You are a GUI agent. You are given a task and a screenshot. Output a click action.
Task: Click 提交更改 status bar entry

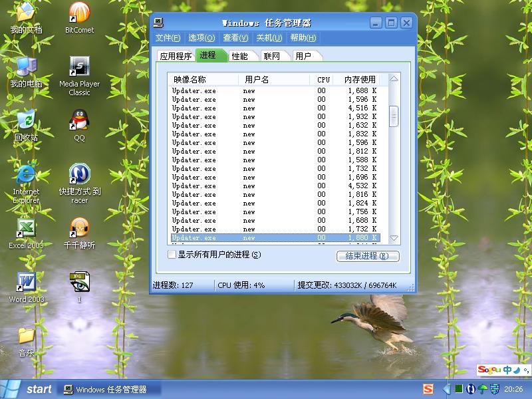click(347, 285)
